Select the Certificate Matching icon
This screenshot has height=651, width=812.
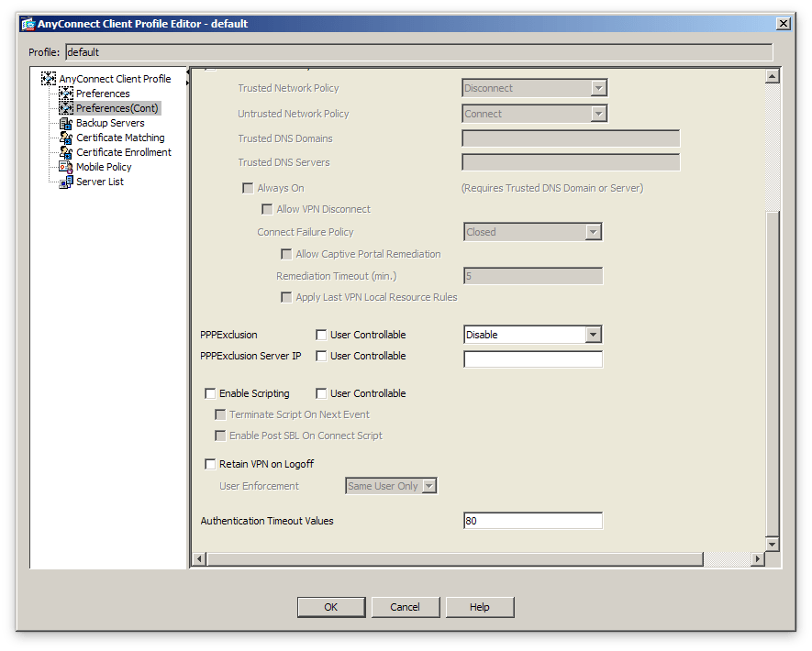[x=67, y=137]
